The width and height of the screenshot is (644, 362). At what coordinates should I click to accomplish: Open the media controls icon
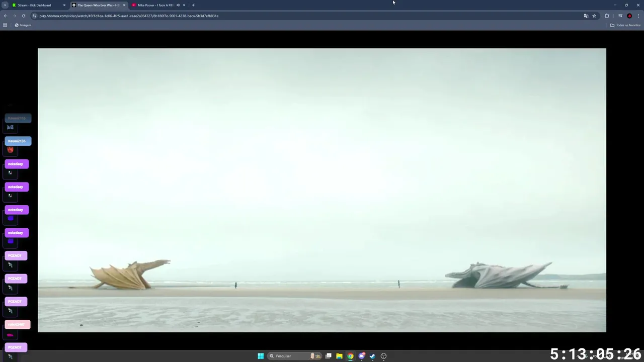pos(620,16)
